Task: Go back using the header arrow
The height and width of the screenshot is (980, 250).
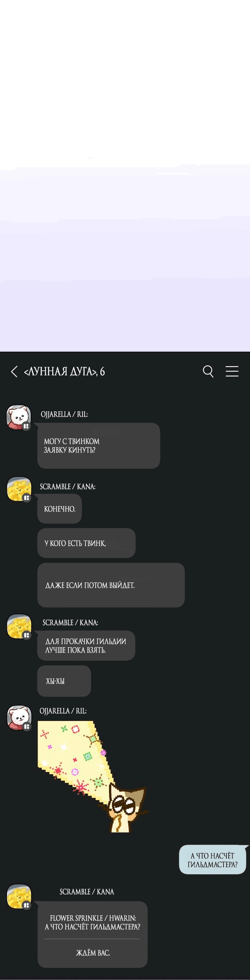Action: coord(14,371)
